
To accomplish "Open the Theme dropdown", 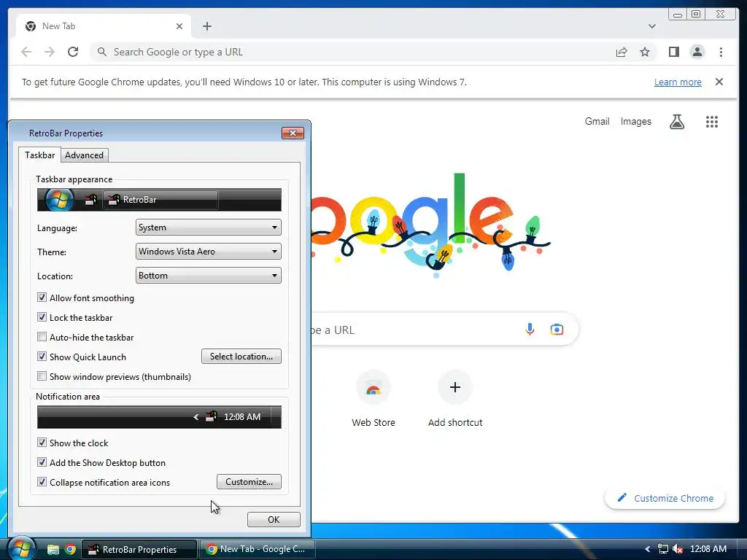I will pyautogui.click(x=208, y=252).
